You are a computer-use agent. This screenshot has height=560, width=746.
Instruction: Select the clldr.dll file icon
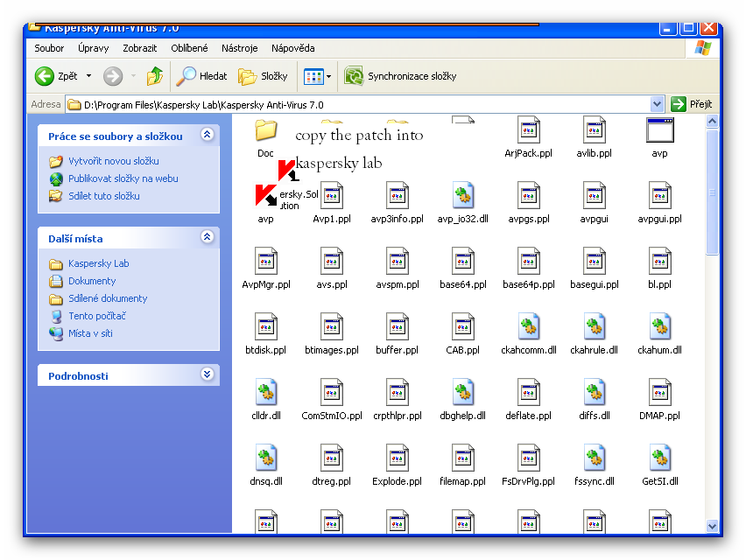(x=266, y=392)
